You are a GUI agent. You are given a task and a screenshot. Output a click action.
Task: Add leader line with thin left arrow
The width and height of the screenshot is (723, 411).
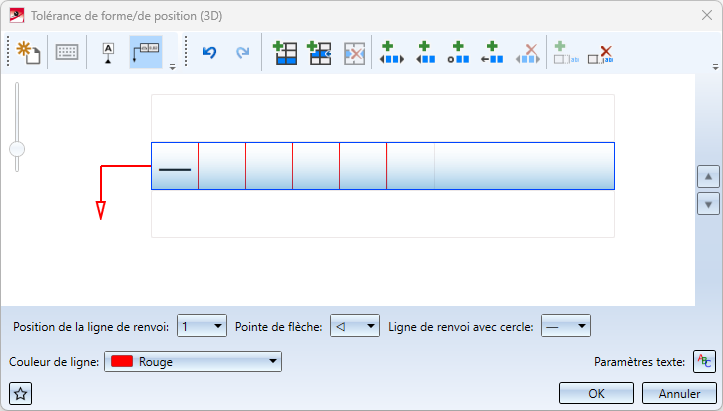pyautogui.click(x=492, y=53)
